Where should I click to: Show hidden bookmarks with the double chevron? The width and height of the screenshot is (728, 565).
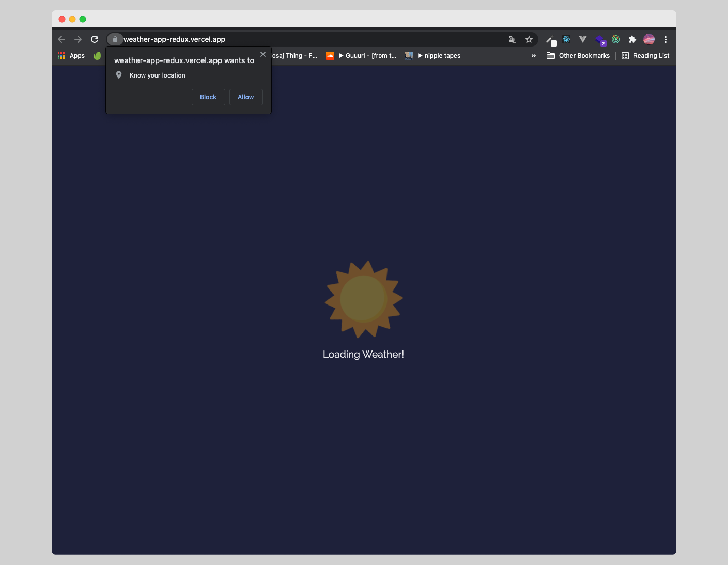tap(534, 56)
